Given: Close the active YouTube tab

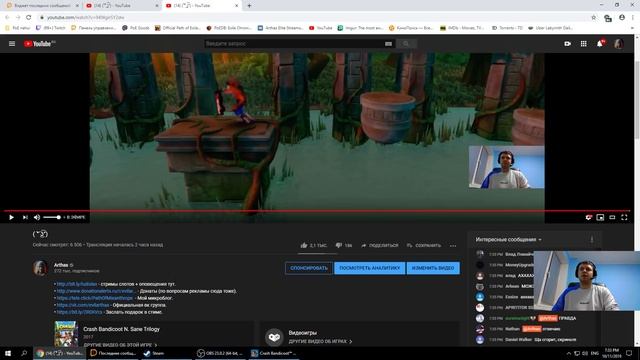Looking at the screenshot, I should (236, 6).
